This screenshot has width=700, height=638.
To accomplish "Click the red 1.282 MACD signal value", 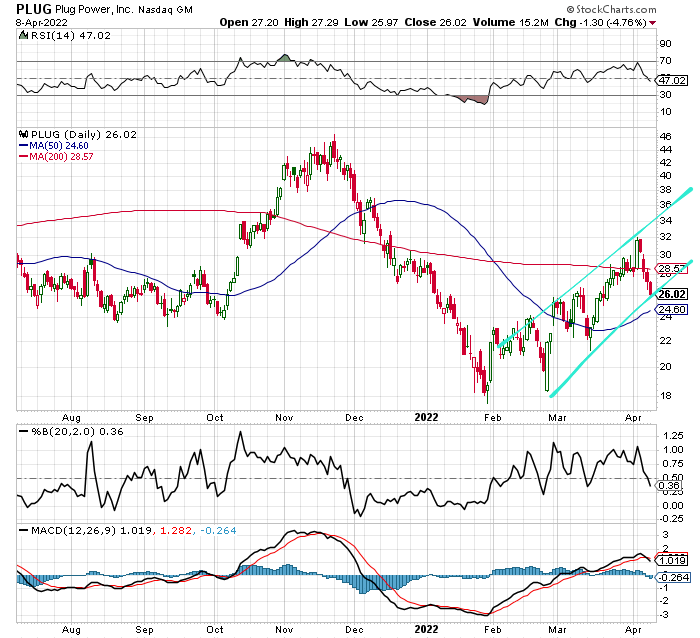I will [176, 530].
